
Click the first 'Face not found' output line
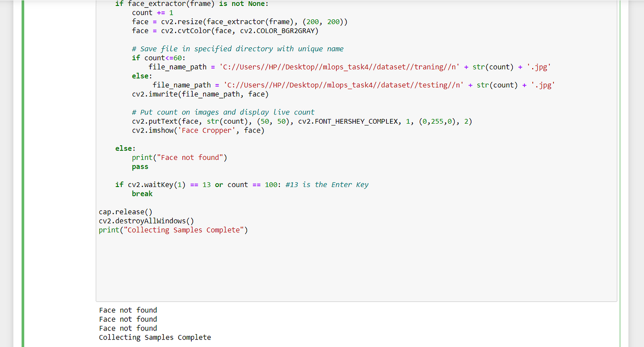128,310
